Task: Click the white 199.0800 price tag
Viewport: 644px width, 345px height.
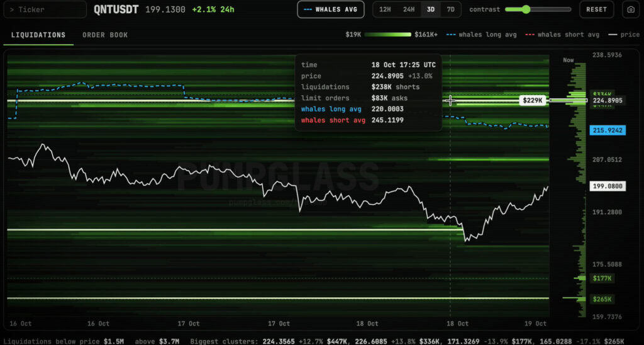Action: point(608,186)
